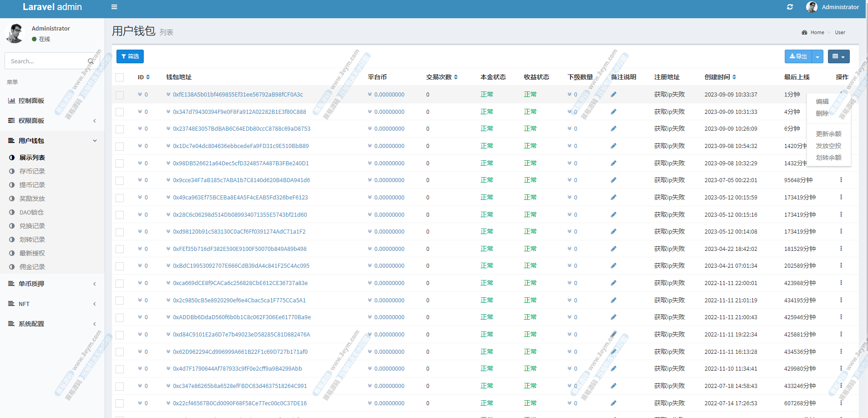
Task: Open 提币记录 in the sidebar
Action: [x=32, y=185]
